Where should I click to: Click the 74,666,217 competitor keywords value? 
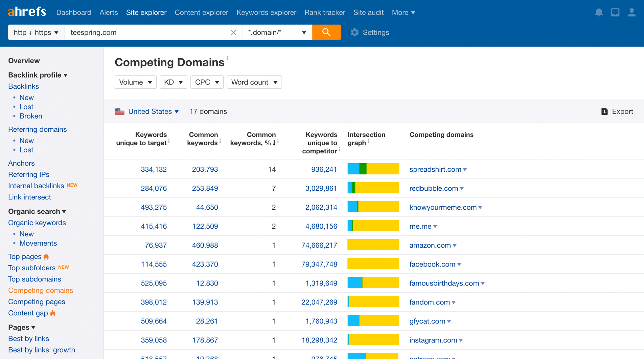tap(319, 245)
